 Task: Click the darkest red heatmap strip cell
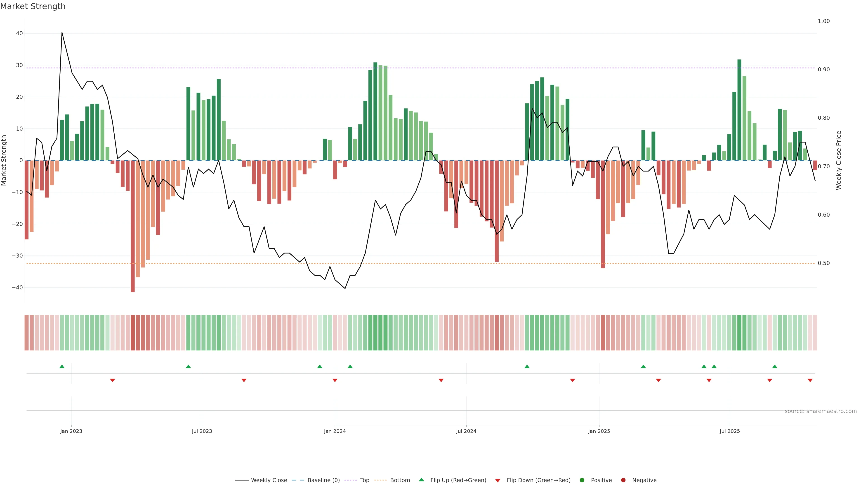click(133, 333)
